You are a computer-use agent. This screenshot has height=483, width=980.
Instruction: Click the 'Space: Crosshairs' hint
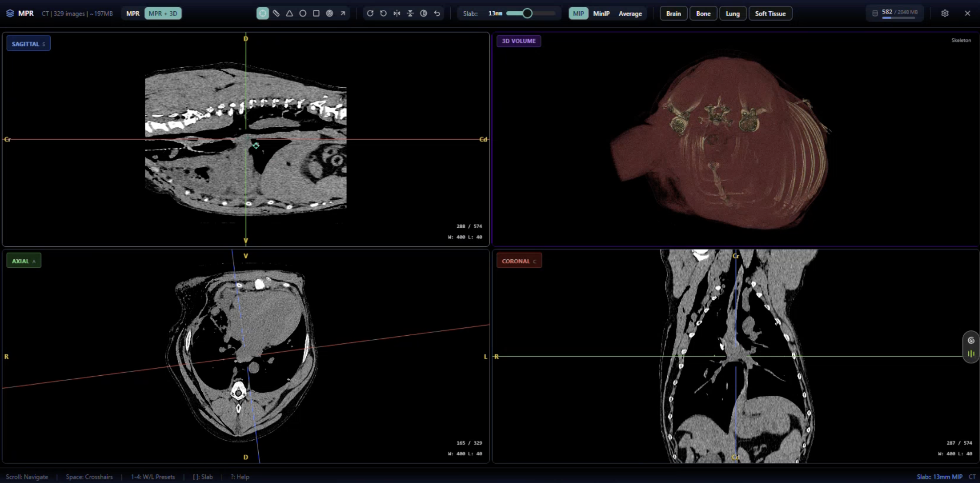tap(89, 477)
